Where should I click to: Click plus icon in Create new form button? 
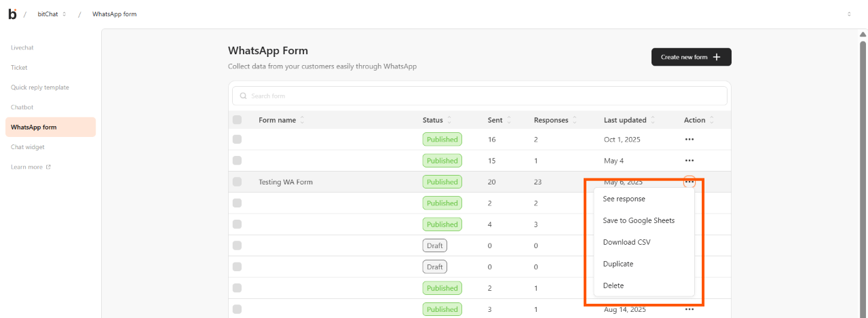click(x=717, y=57)
